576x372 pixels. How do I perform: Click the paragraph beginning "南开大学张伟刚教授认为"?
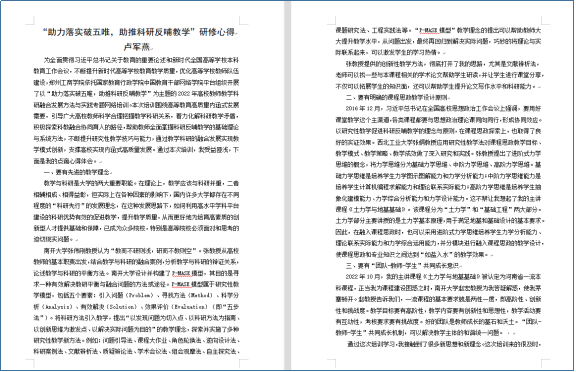(x=137, y=301)
